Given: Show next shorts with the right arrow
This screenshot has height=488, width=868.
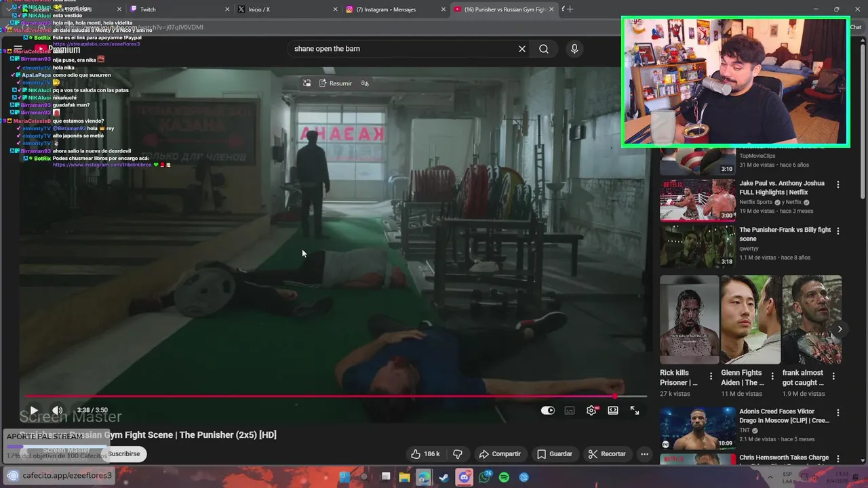Looking at the screenshot, I should point(840,329).
